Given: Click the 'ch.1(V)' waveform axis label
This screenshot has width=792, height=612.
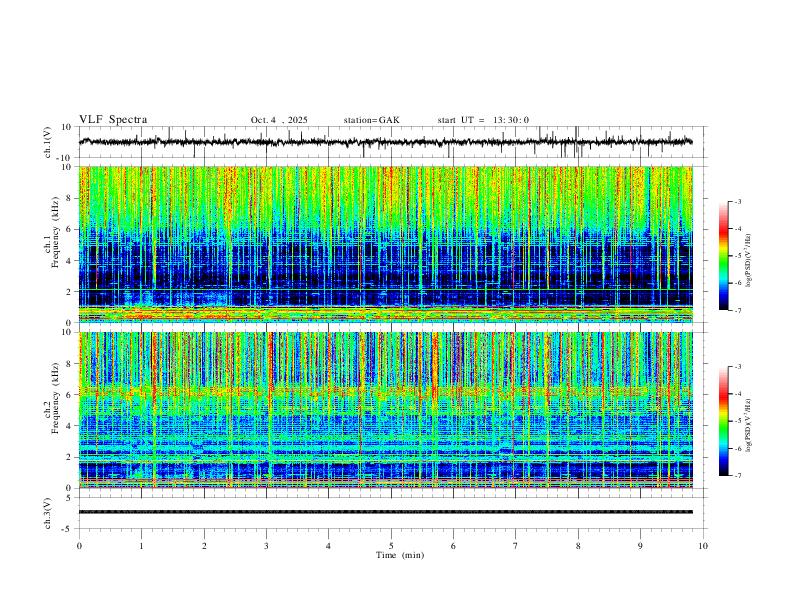Looking at the screenshot, I should click(x=48, y=142).
